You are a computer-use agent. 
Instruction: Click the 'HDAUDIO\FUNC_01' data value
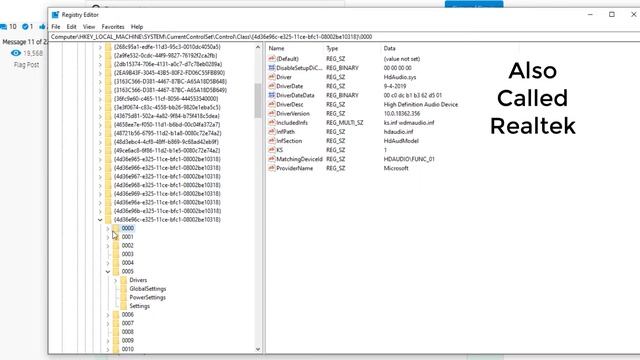[409, 159]
